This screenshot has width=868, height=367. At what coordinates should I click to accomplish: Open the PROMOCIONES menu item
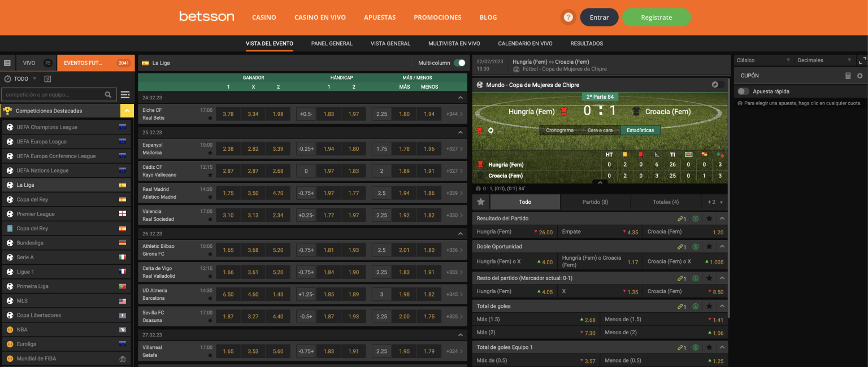pos(437,18)
